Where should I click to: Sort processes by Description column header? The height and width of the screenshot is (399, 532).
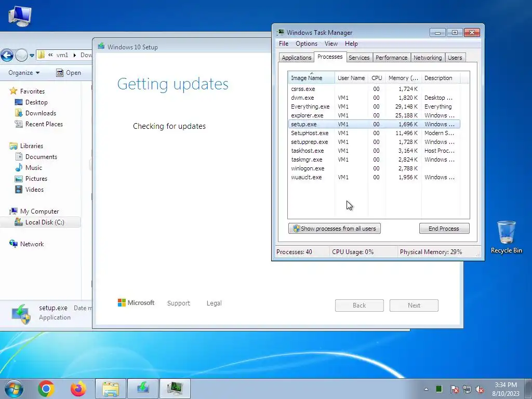pyautogui.click(x=441, y=78)
